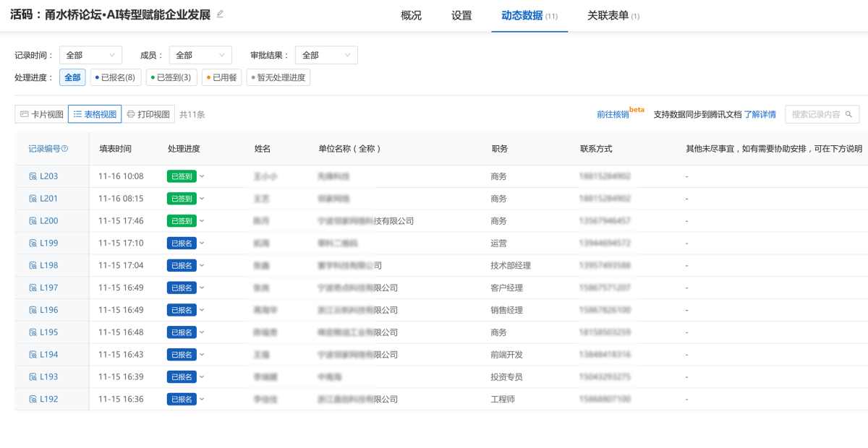
Task: Expand status dropdown for record L195
Action: (202, 333)
